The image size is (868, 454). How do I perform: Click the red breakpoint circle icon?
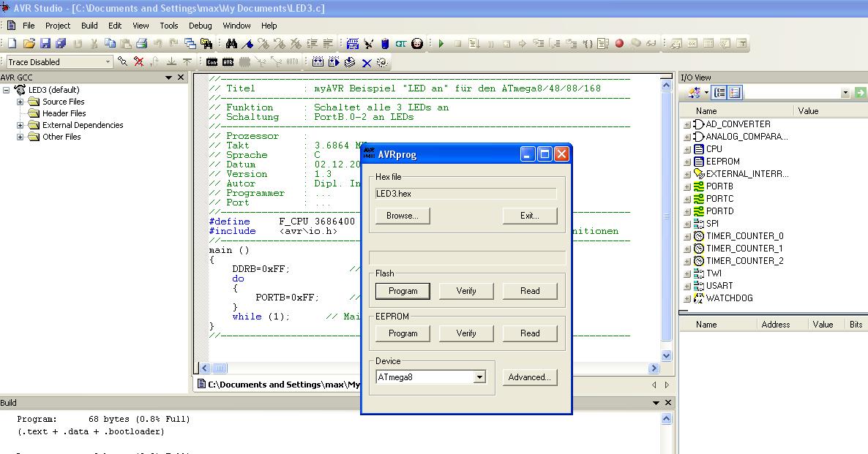click(x=619, y=43)
